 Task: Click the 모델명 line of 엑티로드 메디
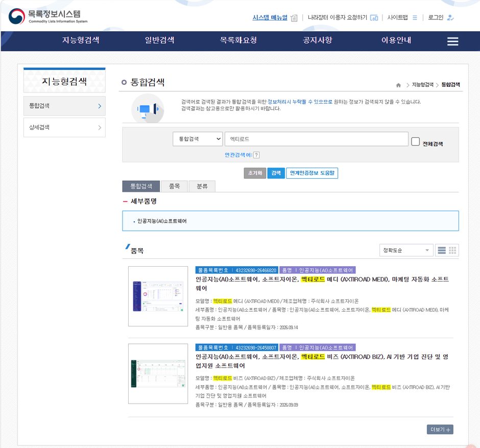277,301
